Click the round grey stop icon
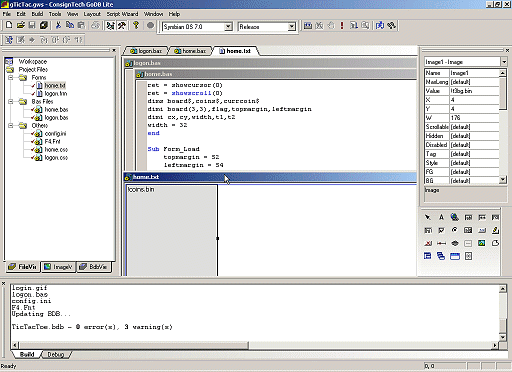Viewport: 512px width, 372px height. click(x=150, y=26)
